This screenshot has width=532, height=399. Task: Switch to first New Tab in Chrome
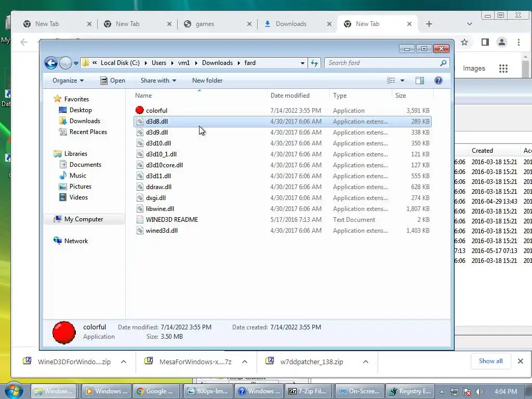(x=57, y=24)
